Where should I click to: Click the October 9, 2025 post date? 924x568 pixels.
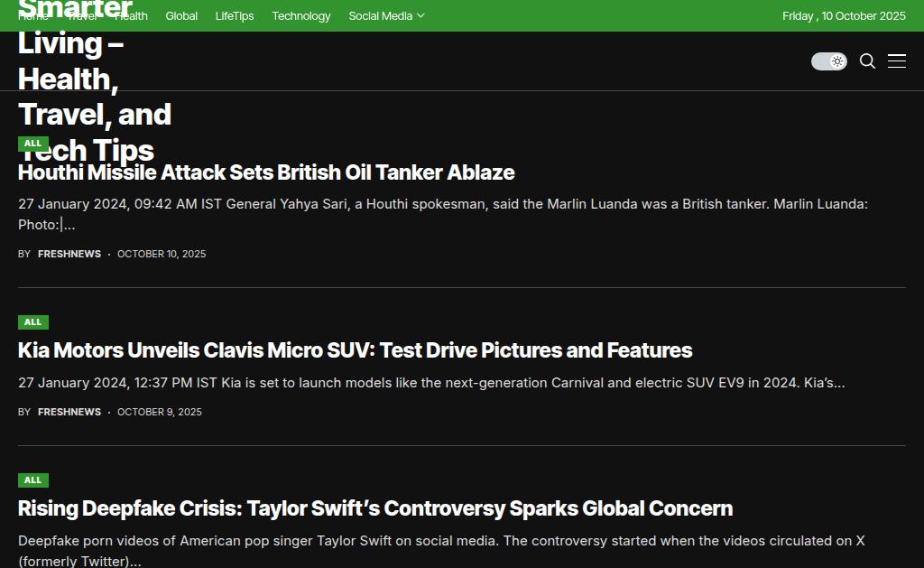point(160,413)
